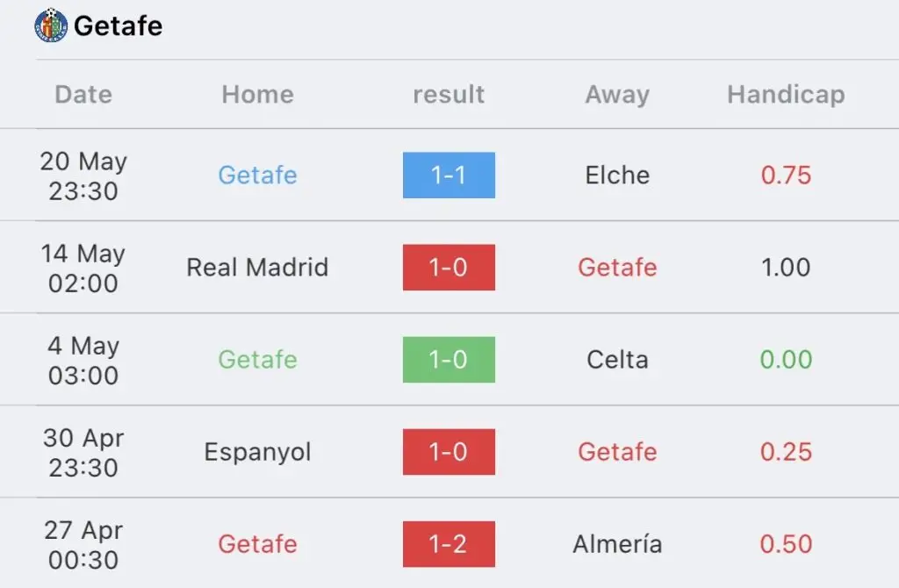
Task: Open the Almería team link
Action: (x=617, y=544)
